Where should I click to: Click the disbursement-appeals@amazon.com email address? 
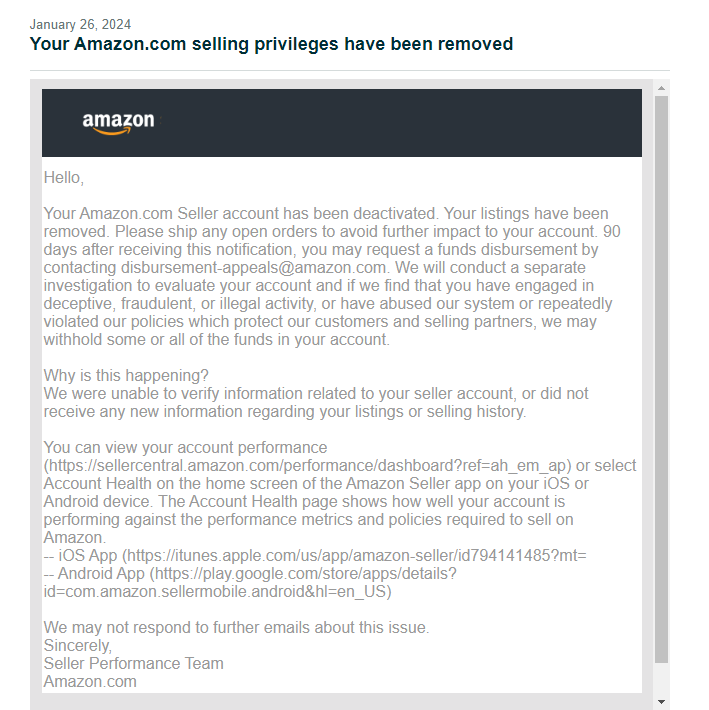(x=253, y=268)
